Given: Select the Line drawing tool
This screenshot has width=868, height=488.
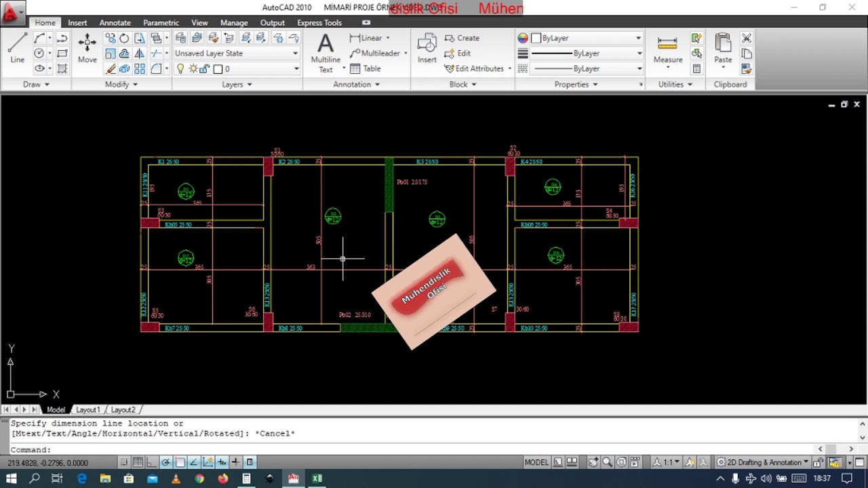Looking at the screenshot, I should click(17, 49).
